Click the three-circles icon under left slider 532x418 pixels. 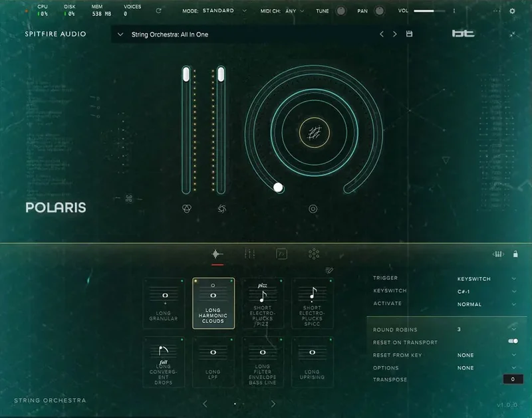click(x=187, y=209)
